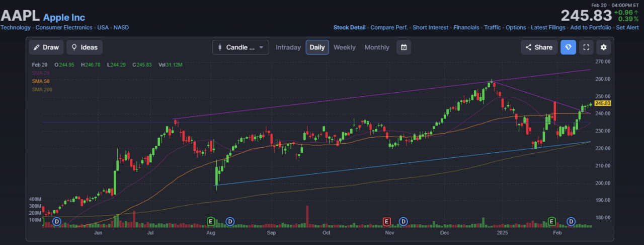
Task: Open the NASD exchange link
Action: [121, 28]
